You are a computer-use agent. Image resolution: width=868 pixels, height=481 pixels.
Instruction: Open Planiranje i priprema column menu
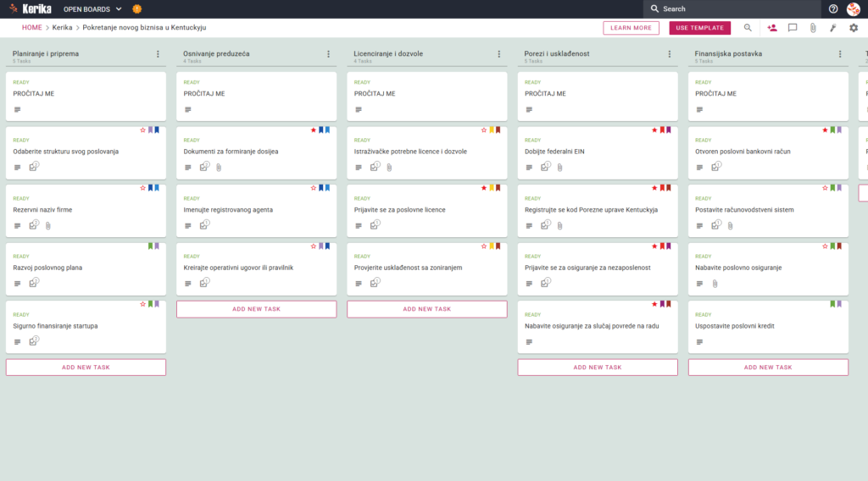pyautogui.click(x=158, y=53)
